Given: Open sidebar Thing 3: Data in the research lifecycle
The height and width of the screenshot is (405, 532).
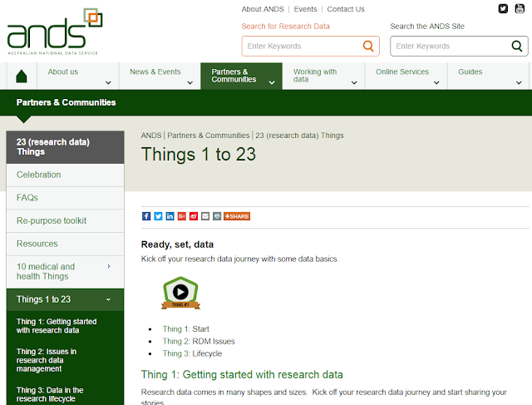Looking at the screenshot, I should pos(50,394).
